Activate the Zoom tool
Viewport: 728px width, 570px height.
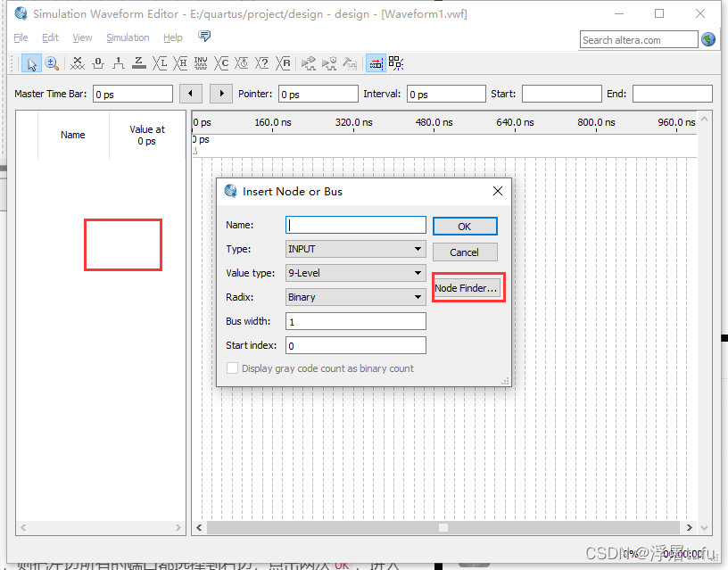point(52,63)
